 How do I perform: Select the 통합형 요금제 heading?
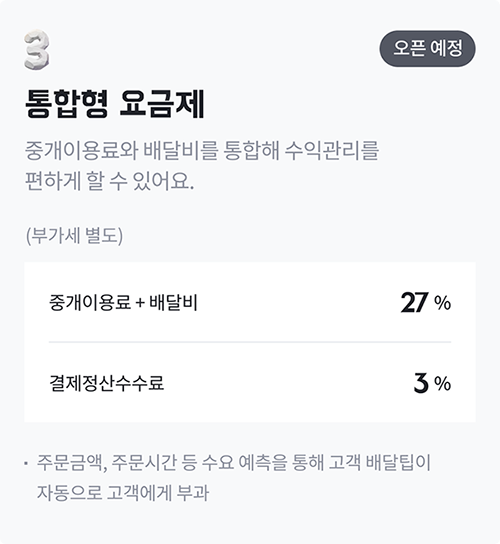click(115, 104)
